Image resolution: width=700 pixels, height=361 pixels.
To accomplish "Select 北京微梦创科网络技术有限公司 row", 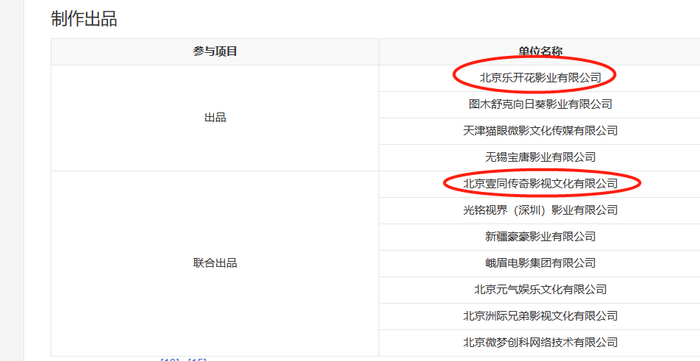I will point(539,343).
